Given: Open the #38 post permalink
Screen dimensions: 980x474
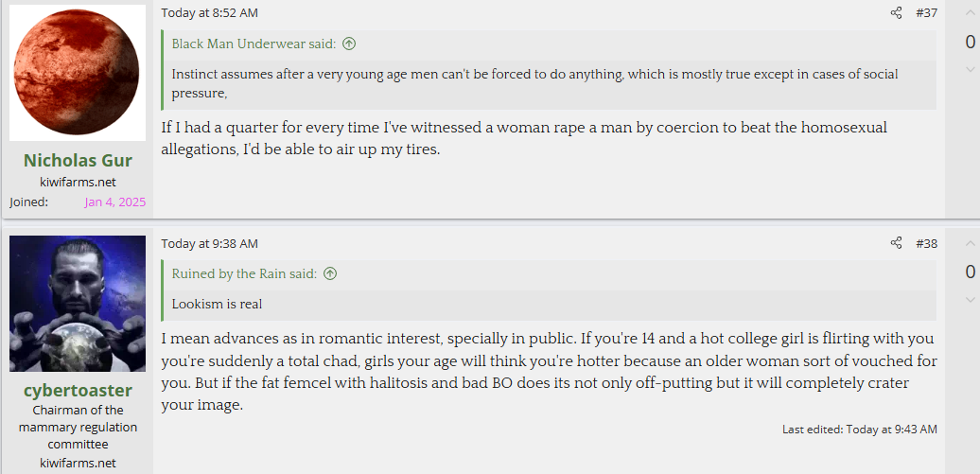Looking at the screenshot, I should pos(926,244).
